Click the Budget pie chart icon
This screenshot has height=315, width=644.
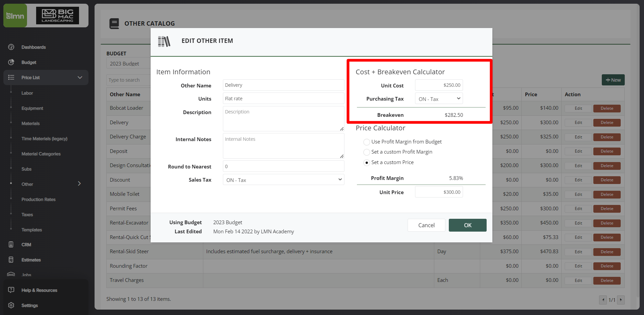click(11, 62)
